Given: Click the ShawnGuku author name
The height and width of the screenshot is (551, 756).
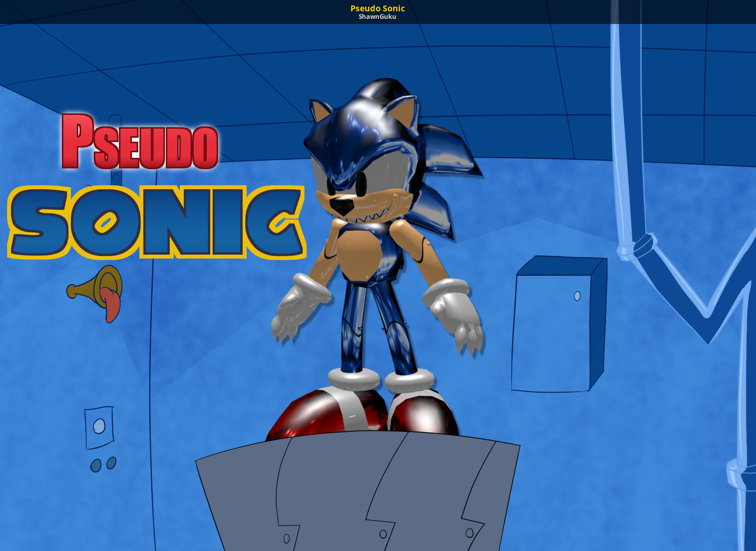Looking at the screenshot, I should coord(377,17).
